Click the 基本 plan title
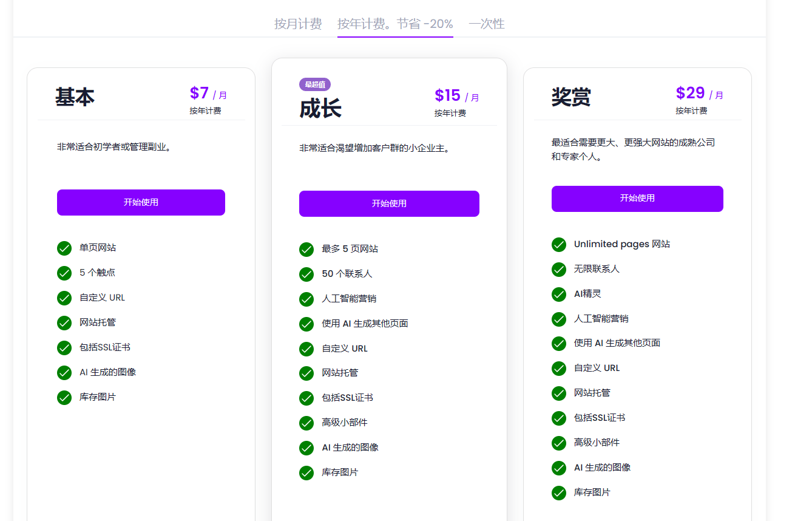This screenshot has width=812, height=521. click(x=74, y=96)
